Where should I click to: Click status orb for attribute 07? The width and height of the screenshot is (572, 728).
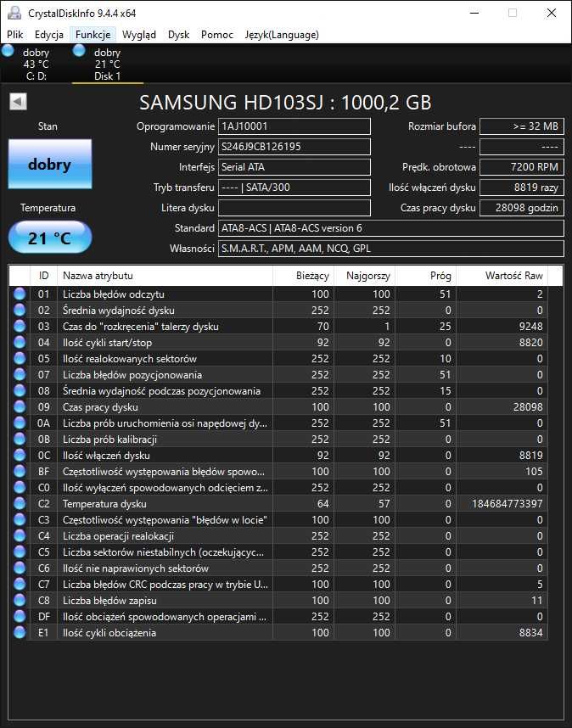click(x=20, y=375)
